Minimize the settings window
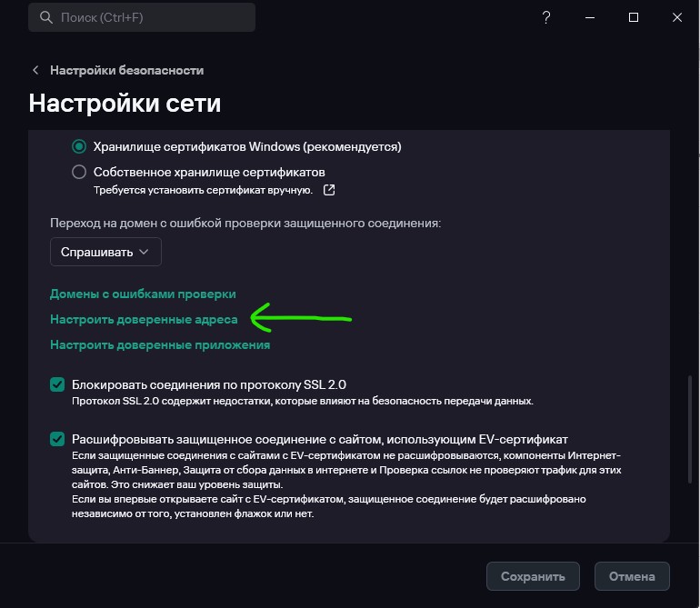This screenshot has width=700, height=608. point(590,17)
